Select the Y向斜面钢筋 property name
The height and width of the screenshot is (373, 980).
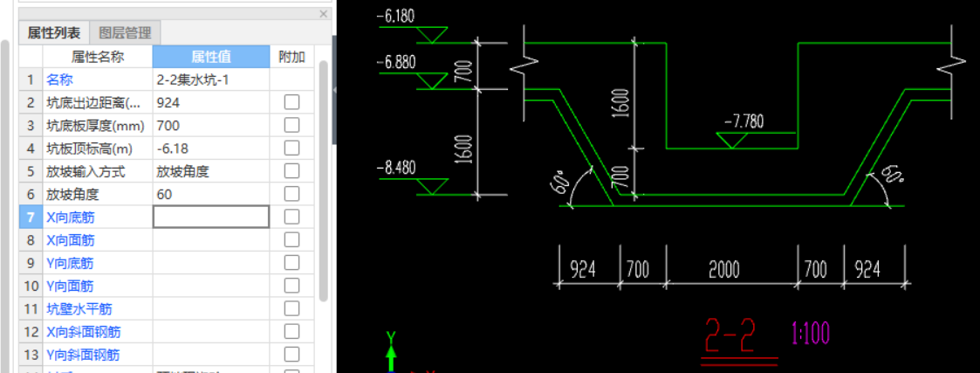coord(84,356)
